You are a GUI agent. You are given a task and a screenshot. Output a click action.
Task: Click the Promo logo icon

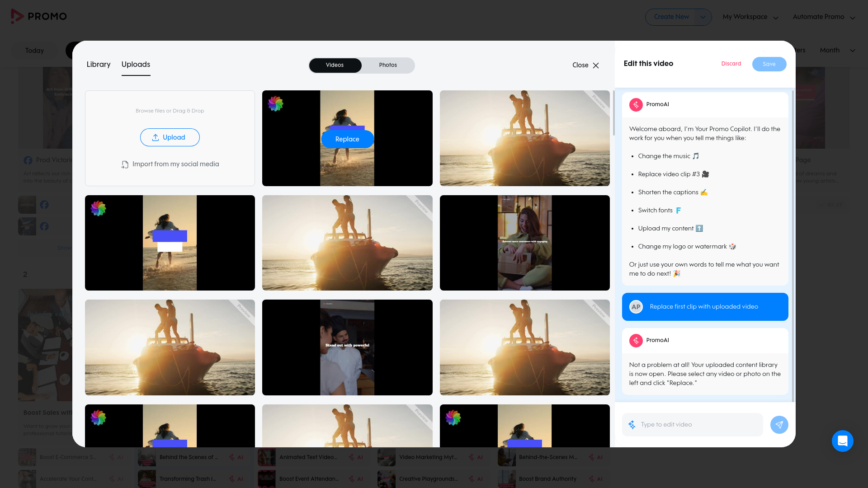coord(17,16)
